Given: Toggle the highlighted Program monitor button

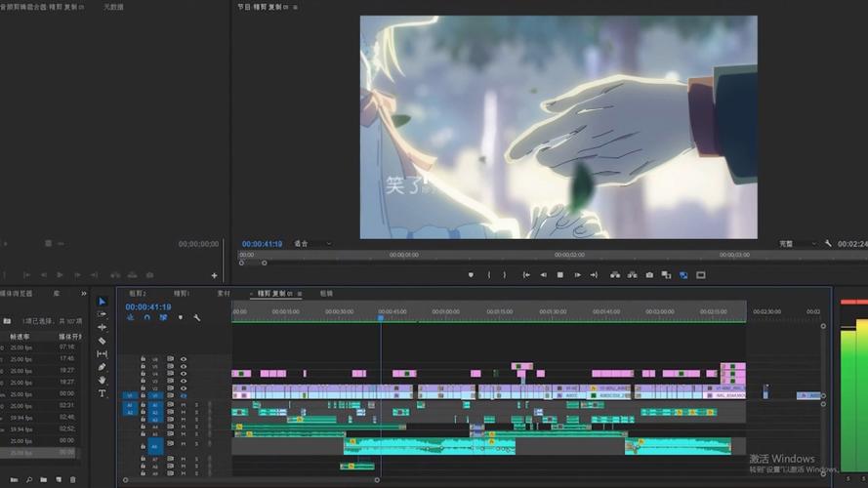Looking at the screenshot, I should click(683, 275).
